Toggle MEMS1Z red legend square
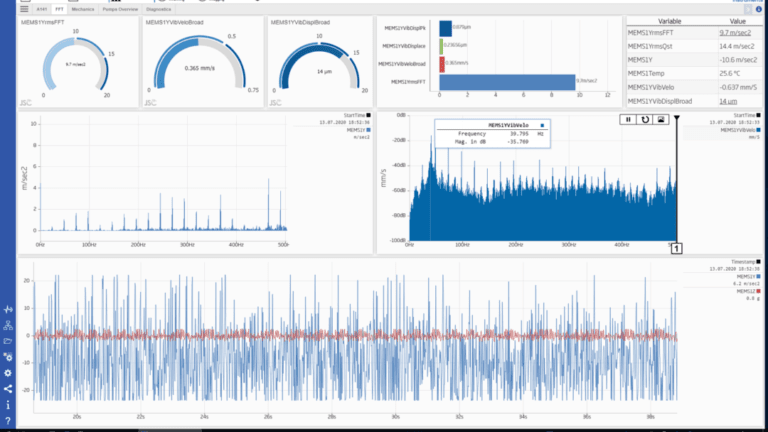768x432 pixels. 759,291
